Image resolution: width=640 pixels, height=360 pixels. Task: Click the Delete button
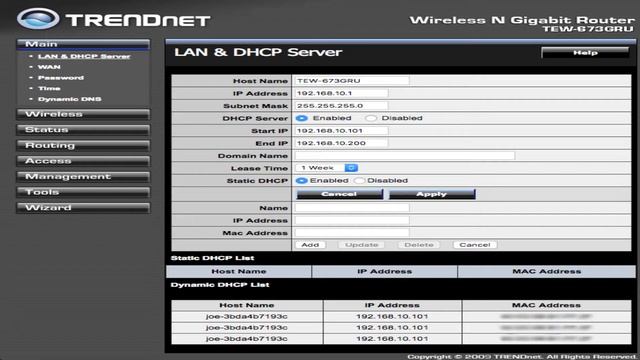click(x=419, y=245)
